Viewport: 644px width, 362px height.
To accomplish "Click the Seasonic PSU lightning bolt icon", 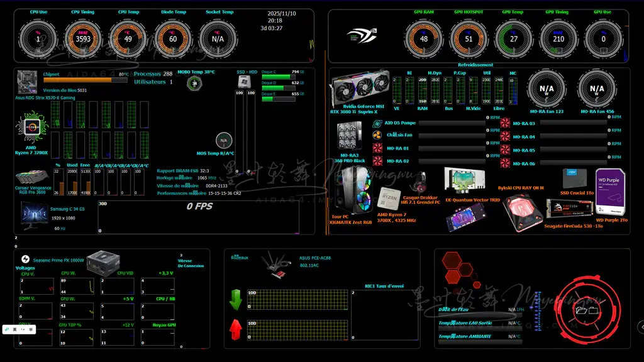I will (25, 259).
